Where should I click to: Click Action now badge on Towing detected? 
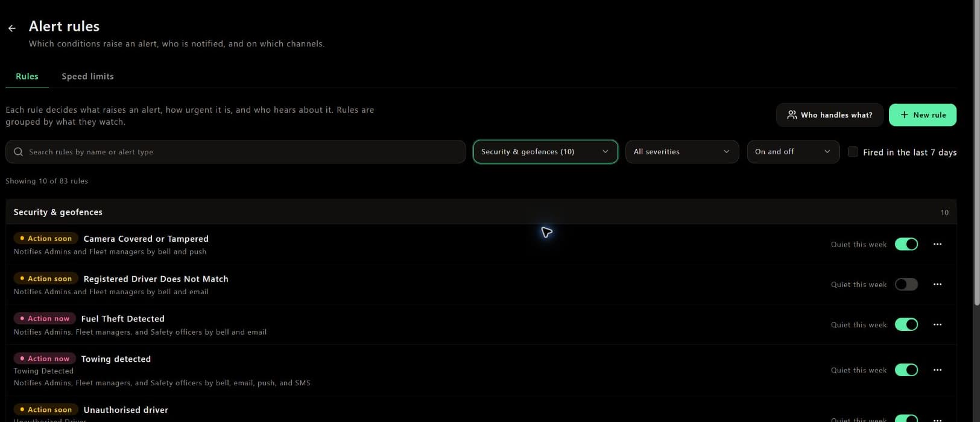click(x=45, y=359)
